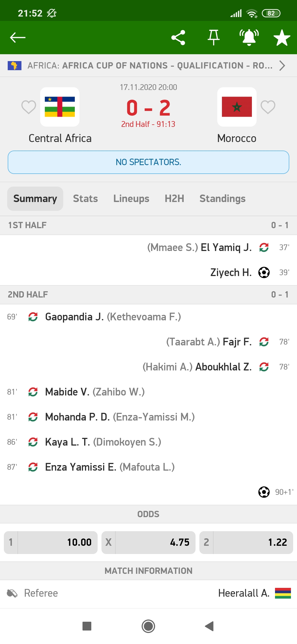
Task: Favorite Central Africa with heart icon
Action: [29, 107]
